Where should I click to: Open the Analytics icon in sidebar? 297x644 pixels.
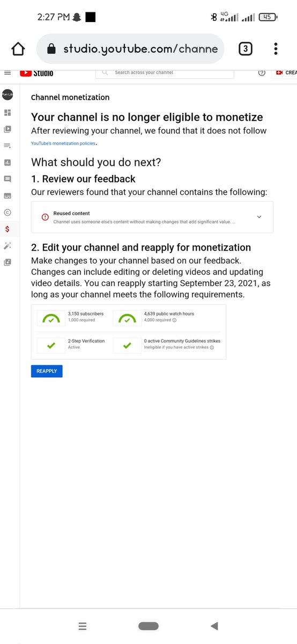coord(8,162)
